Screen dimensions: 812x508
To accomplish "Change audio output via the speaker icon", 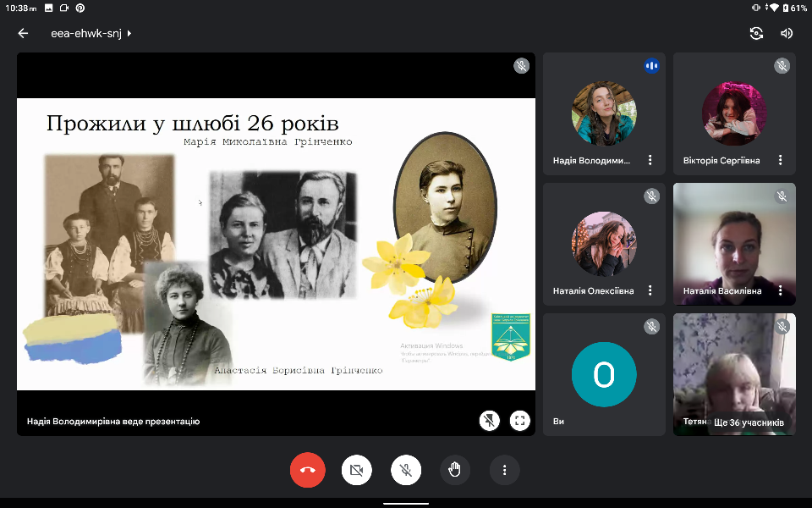I will (787, 33).
